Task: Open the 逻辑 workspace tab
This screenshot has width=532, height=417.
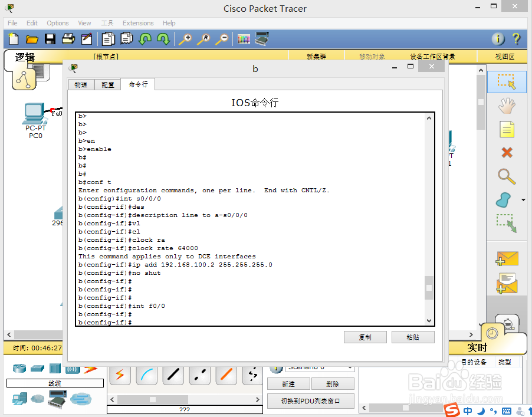Action: click(25, 57)
